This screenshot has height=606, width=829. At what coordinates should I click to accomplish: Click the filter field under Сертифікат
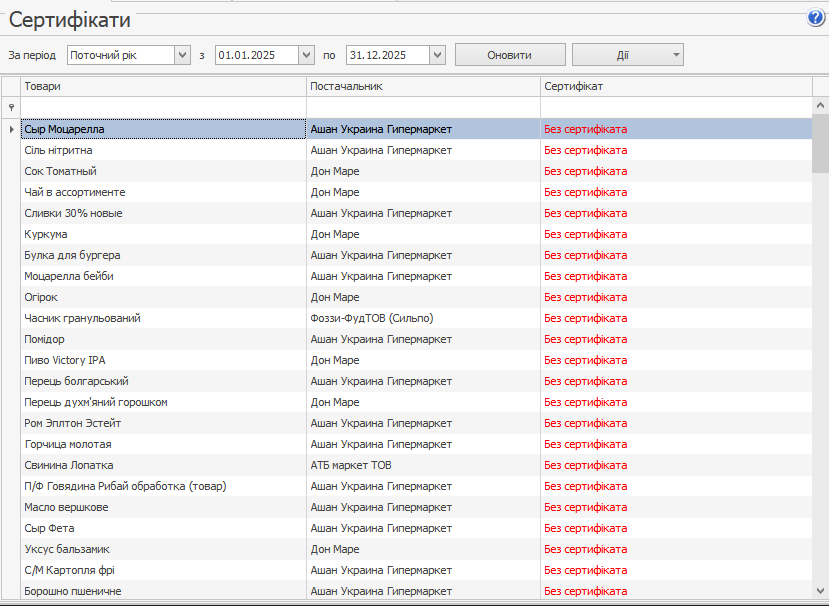[x=675, y=106]
